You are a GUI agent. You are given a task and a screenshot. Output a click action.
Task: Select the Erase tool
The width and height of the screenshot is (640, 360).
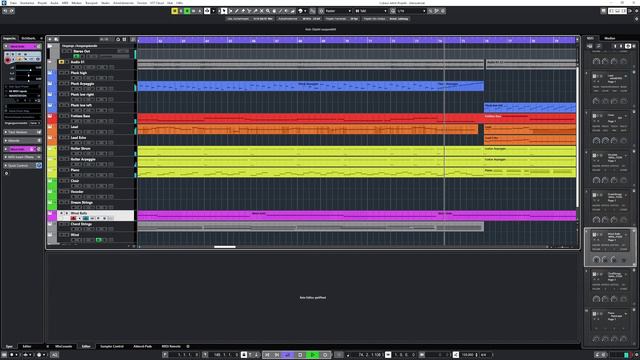(243, 11)
